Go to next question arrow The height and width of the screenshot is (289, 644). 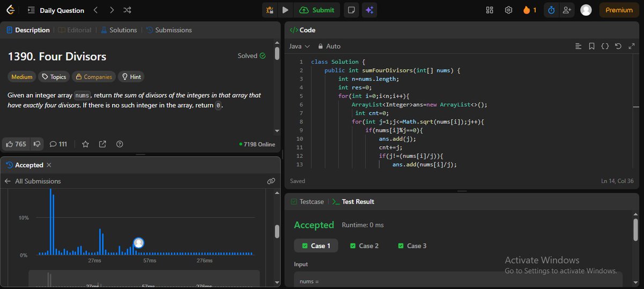111,10
